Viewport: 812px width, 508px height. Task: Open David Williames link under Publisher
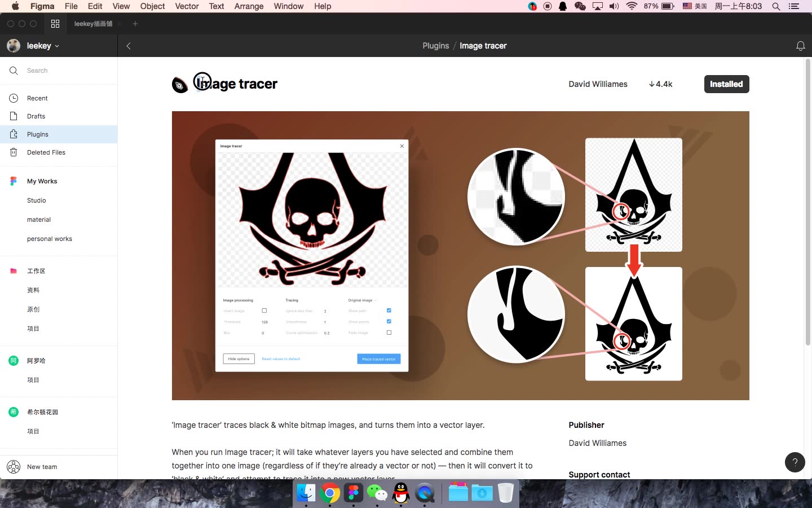point(597,443)
